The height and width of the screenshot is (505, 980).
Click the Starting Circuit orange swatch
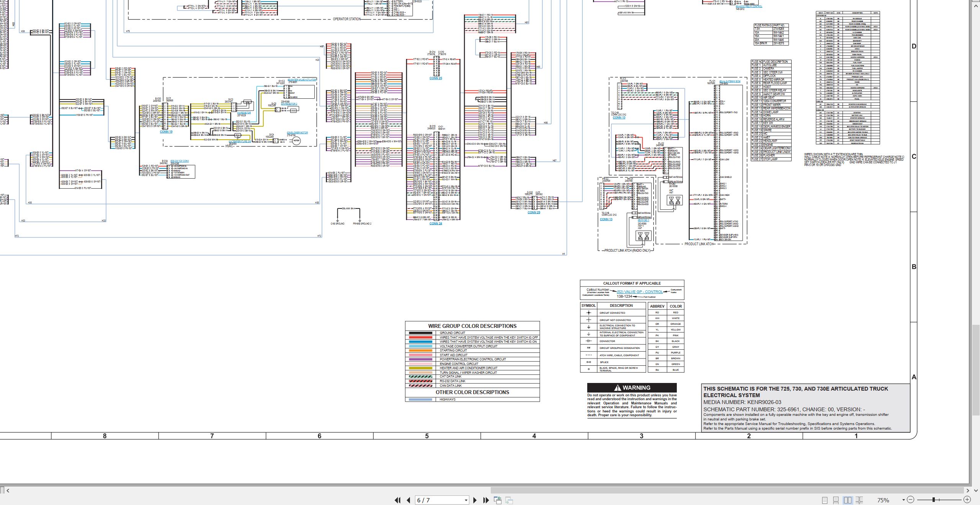point(421,350)
